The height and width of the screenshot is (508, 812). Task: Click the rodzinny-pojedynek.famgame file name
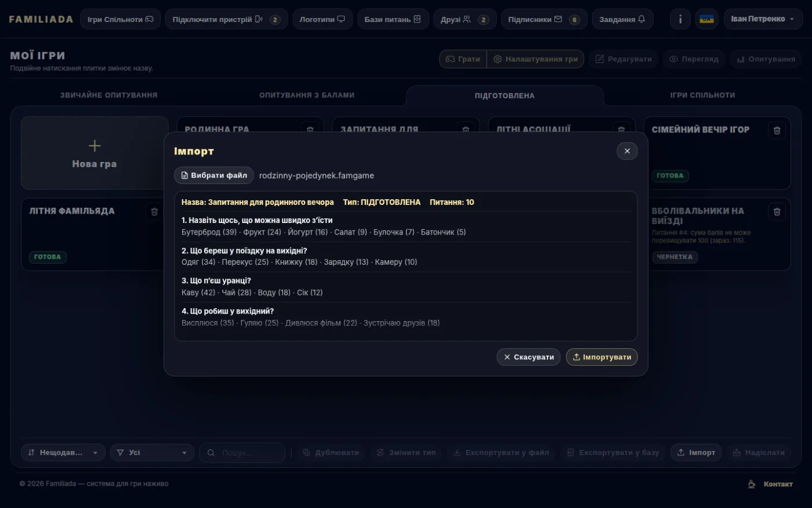coord(317,175)
